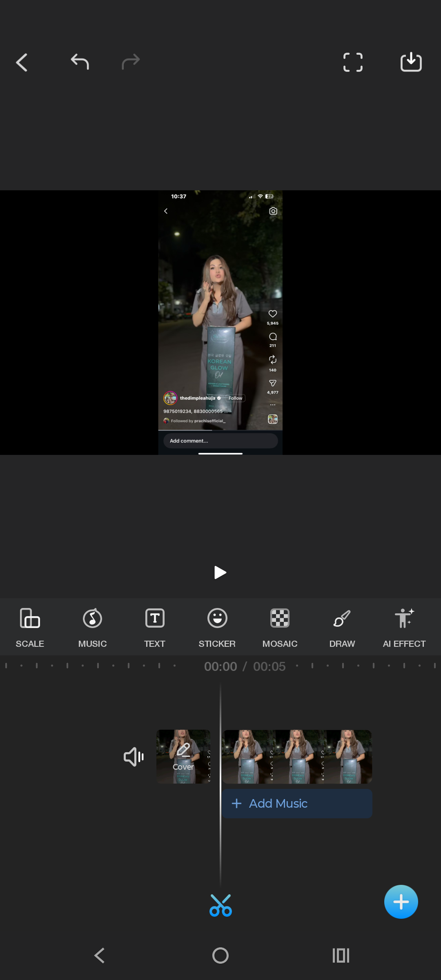Open fullscreen preview

point(353,62)
